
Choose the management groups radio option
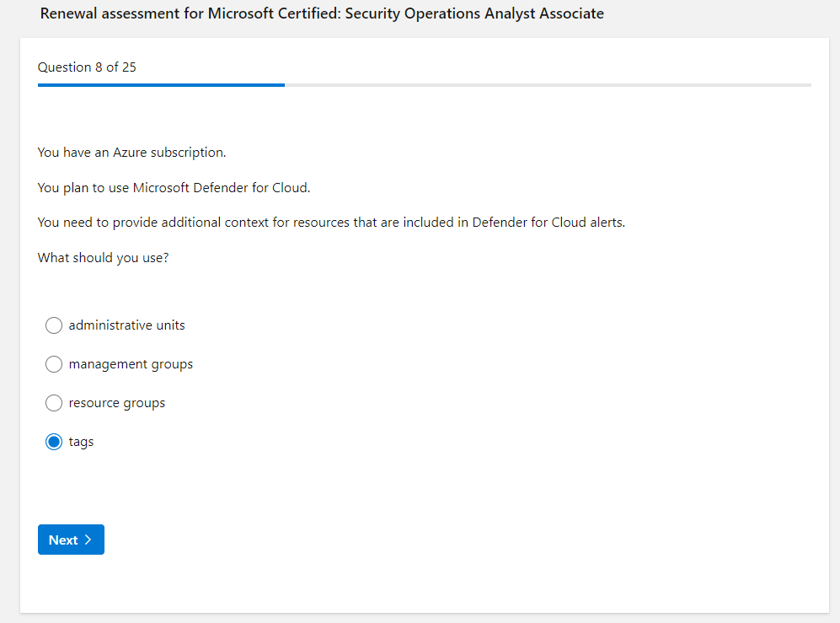click(x=54, y=364)
